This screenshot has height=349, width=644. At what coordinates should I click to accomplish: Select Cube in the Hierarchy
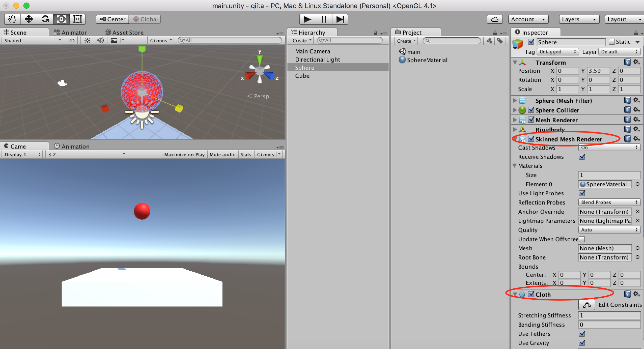(x=302, y=76)
